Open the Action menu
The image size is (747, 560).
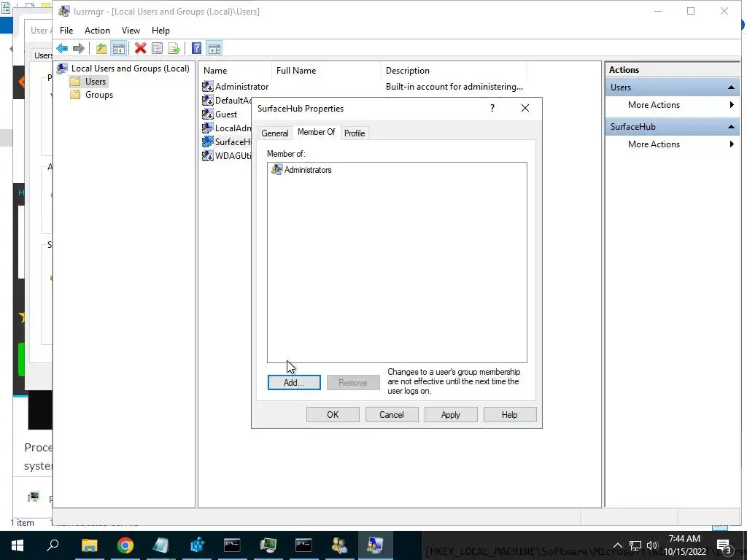[97, 31]
